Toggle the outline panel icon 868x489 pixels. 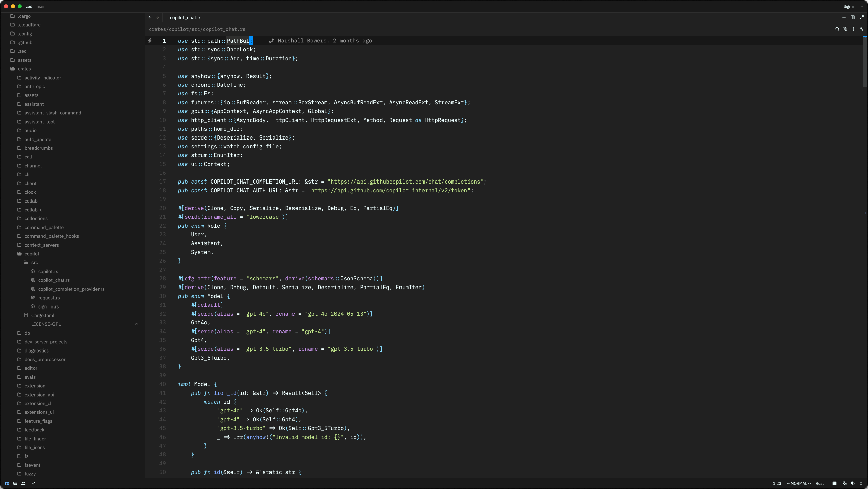tap(15, 483)
